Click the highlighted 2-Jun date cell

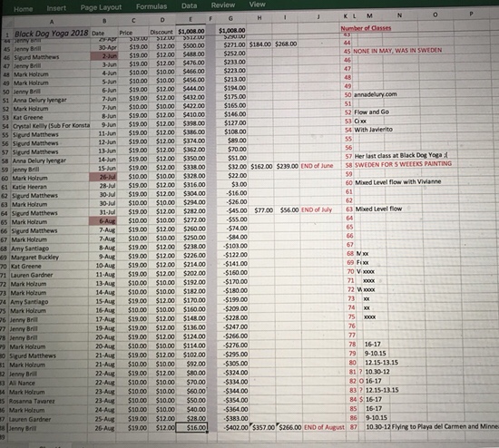click(x=104, y=56)
